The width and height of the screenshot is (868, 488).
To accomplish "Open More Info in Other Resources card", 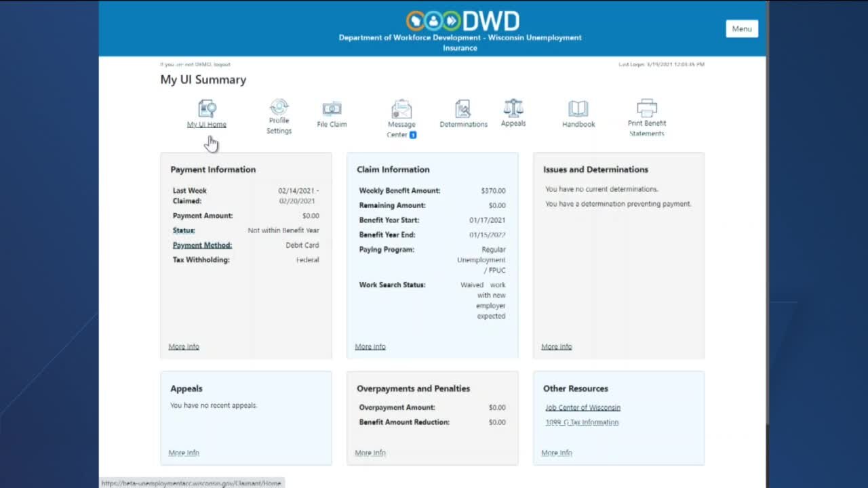I will pyautogui.click(x=557, y=453).
